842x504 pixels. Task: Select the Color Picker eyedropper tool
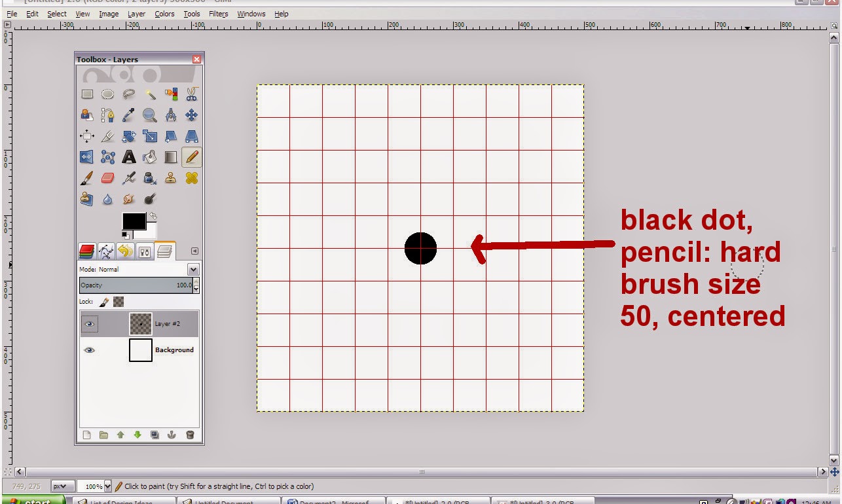point(129,115)
